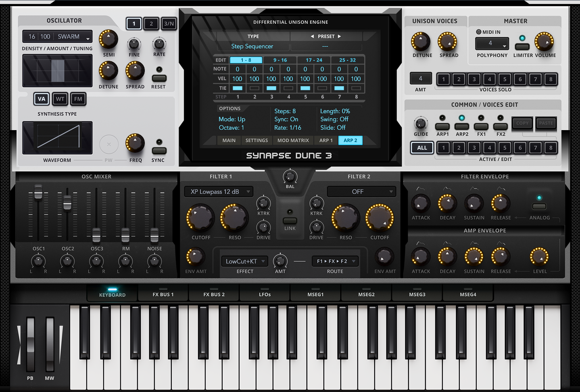Viewport: 580px width, 392px height.
Task: Solo voice 5 in Voices Solo
Action: point(505,79)
